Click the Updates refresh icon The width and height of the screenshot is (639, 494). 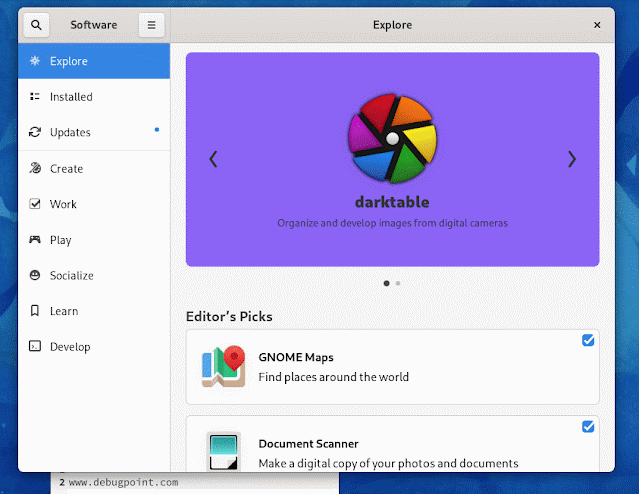(35, 132)
